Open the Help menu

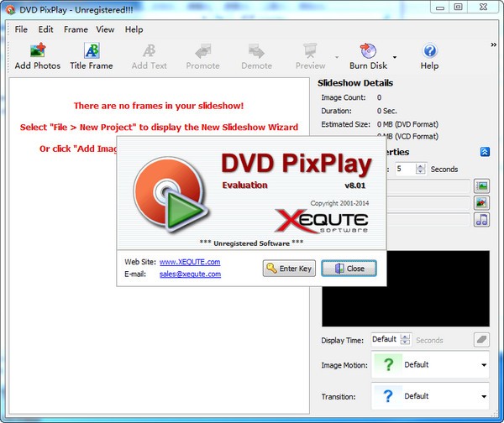point(134,29)
